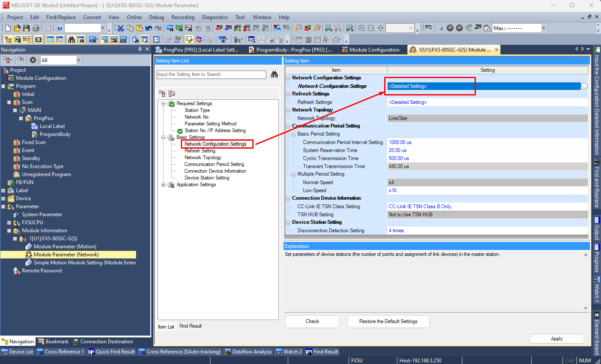Open the Project menu
601x364 pixels.
[15, 17]
